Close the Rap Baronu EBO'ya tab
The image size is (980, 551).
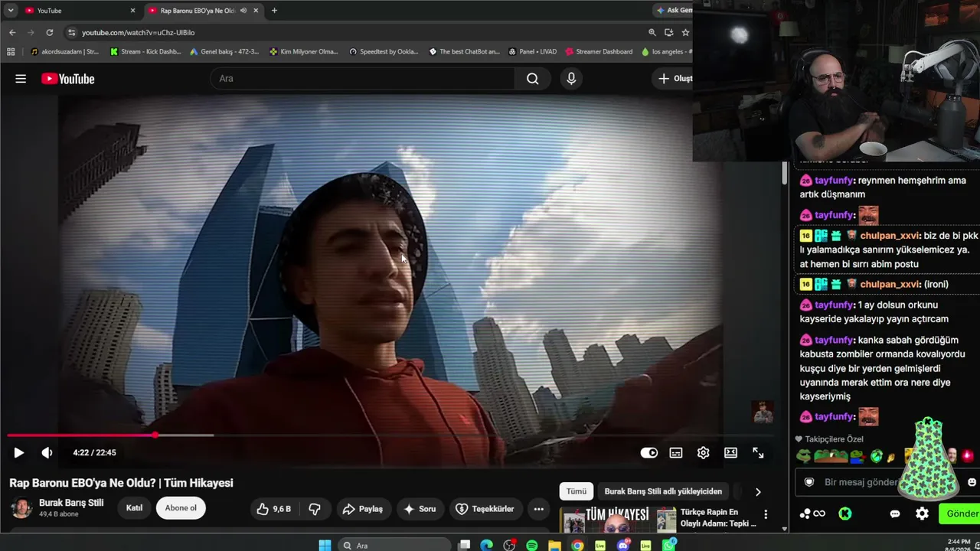pyautogui.click(x=256, y=11)
